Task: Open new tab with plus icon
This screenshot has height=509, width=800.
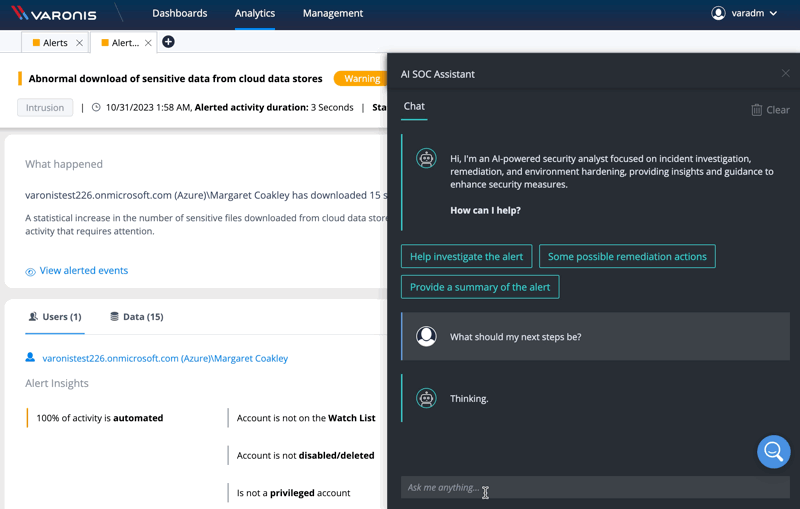Action: point(168,42)
